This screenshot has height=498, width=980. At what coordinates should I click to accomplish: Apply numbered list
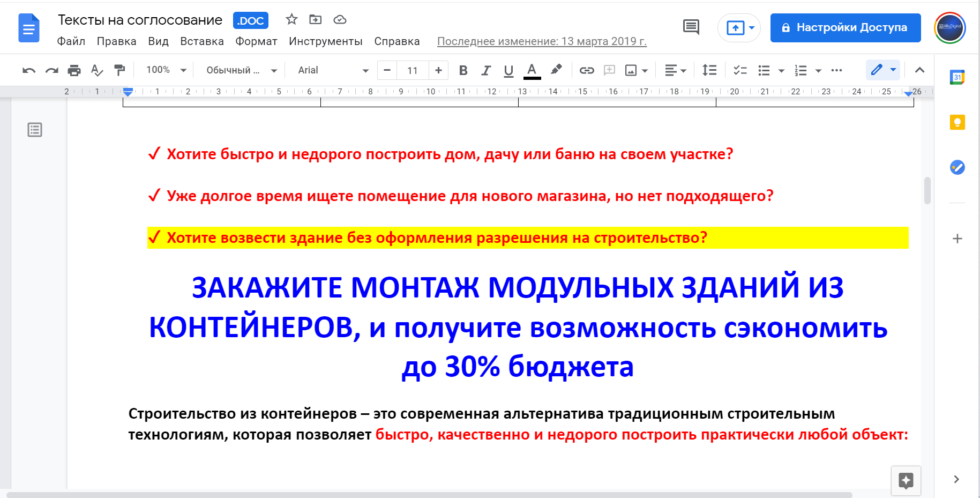(x=801, y=70)
